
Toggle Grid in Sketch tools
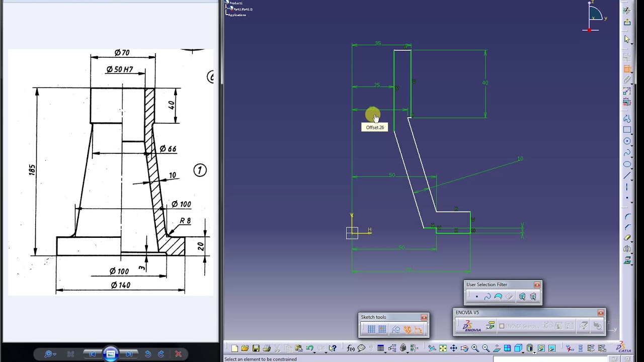371,329
